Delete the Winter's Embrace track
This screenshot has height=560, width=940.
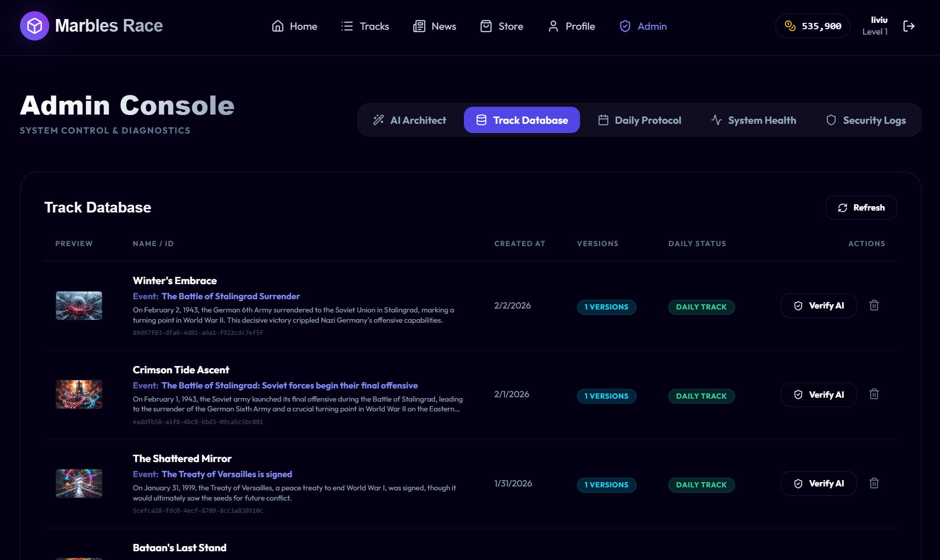874,306
